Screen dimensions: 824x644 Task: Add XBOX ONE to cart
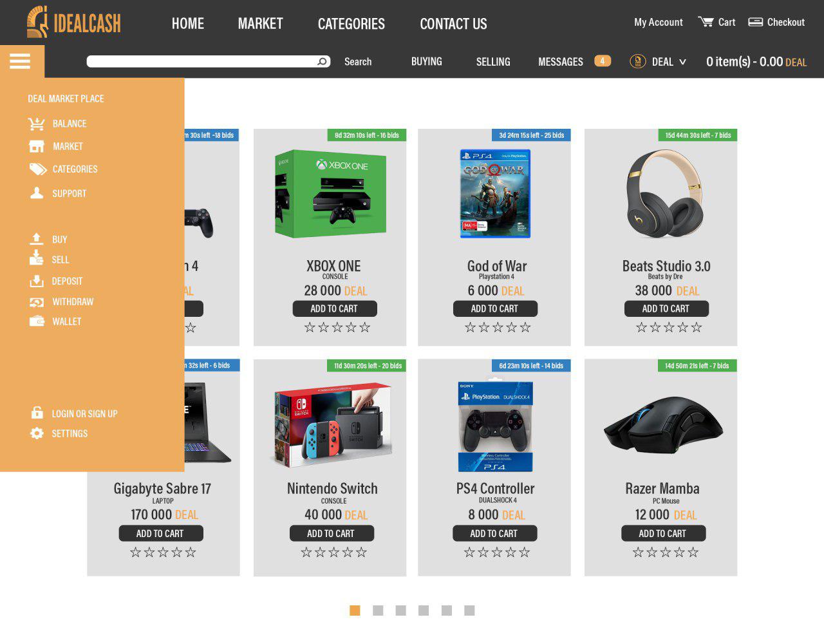335,308
